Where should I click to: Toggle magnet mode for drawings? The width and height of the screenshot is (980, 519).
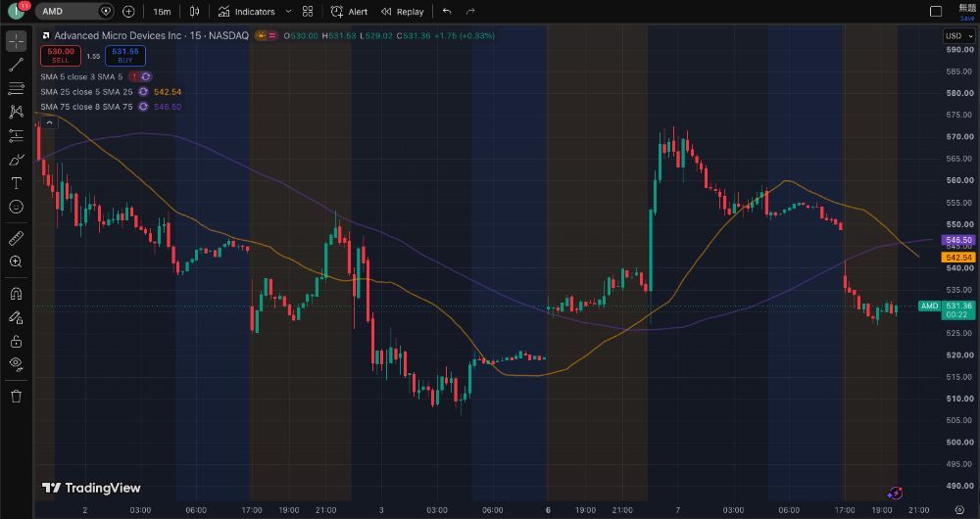(x=17, y=294)
